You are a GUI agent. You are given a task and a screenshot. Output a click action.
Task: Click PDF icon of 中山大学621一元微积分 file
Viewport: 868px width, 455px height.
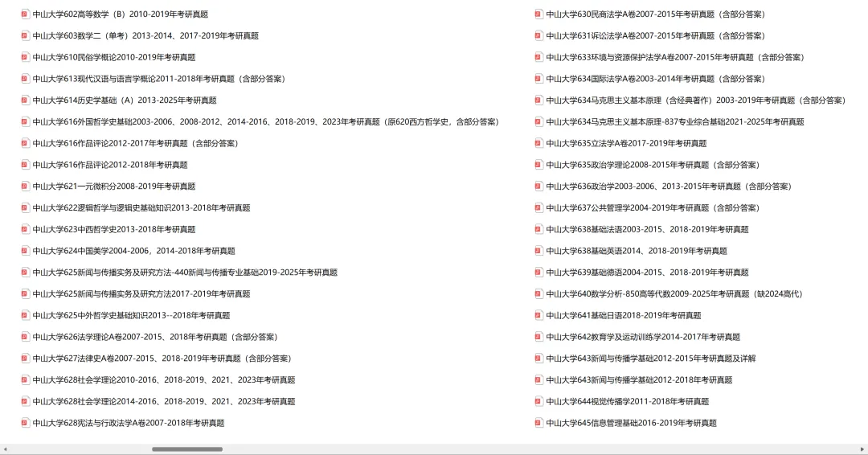point(25,186)
